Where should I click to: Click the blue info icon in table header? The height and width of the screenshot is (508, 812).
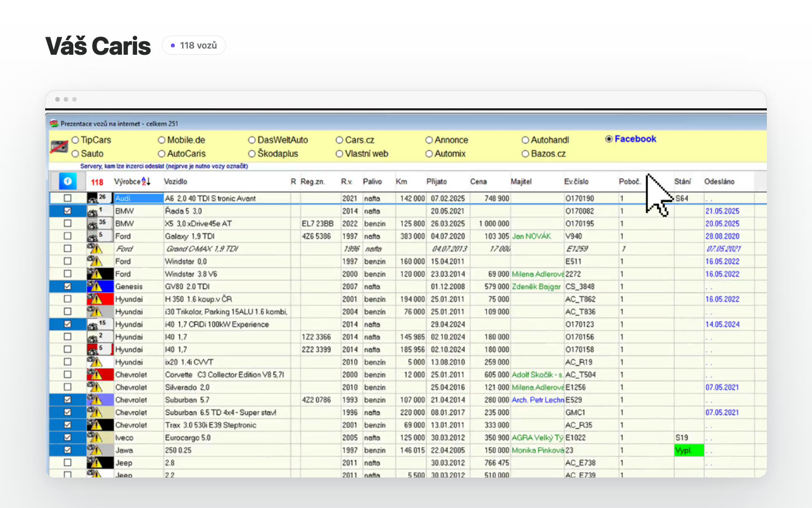(x=68, y=181)
